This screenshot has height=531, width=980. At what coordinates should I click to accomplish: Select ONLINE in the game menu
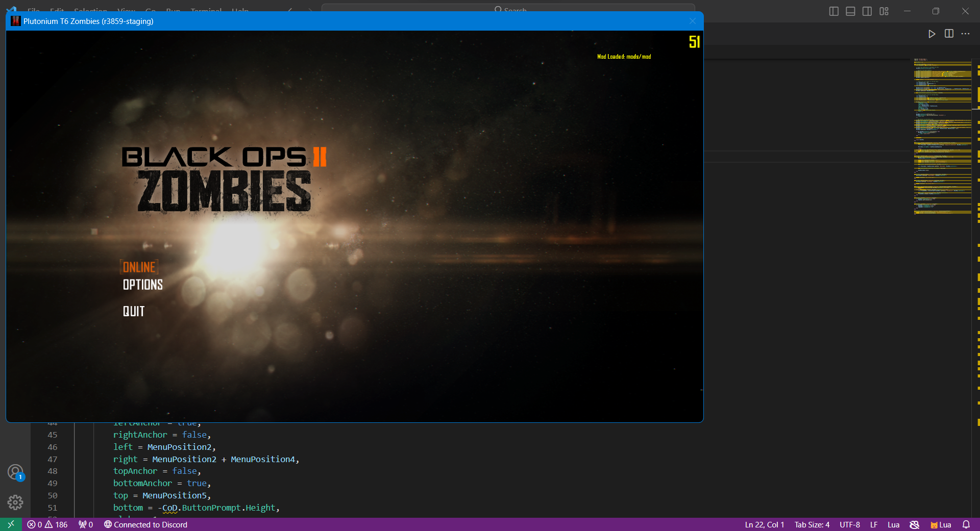point(139,267)
